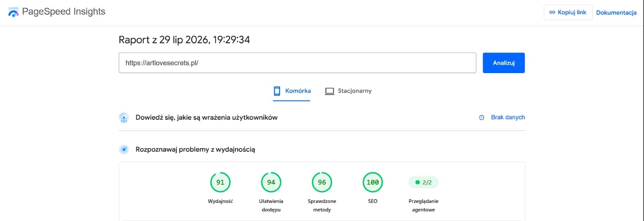The width and height of the screenshot is (644, 221).
Task: Click the Sprawdzone metody label
Action: (x=322, y=205)
